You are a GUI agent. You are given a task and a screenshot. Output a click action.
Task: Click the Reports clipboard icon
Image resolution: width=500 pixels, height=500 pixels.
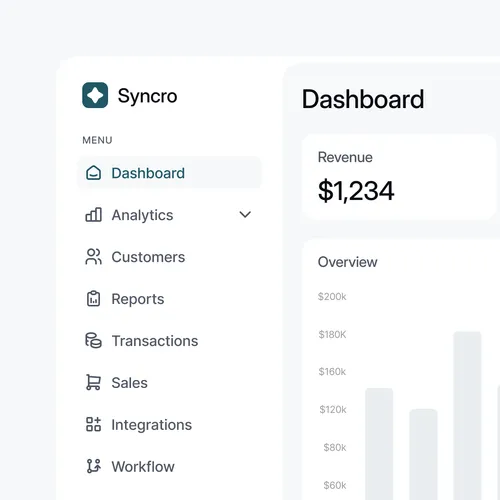(x=93, y=299)
